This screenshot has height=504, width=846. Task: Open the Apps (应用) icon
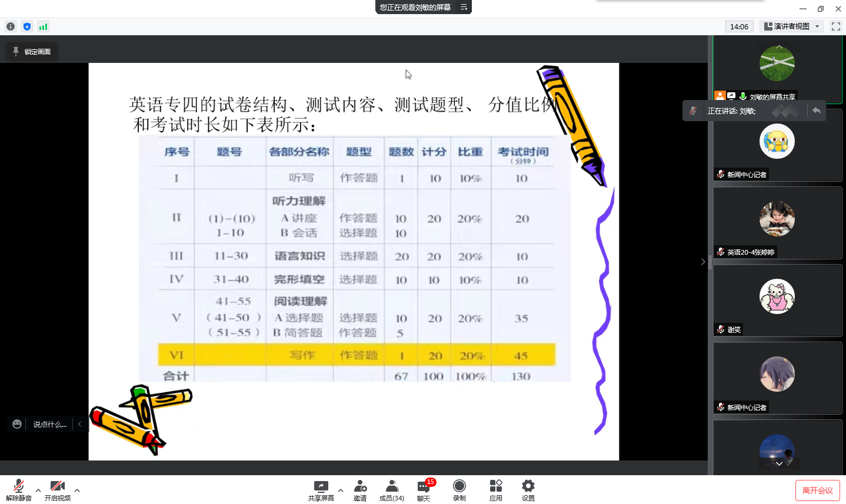pos(496,490)
